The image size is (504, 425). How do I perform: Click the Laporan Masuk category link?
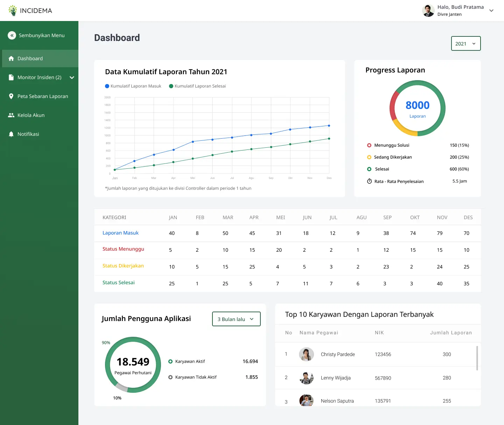120,233
